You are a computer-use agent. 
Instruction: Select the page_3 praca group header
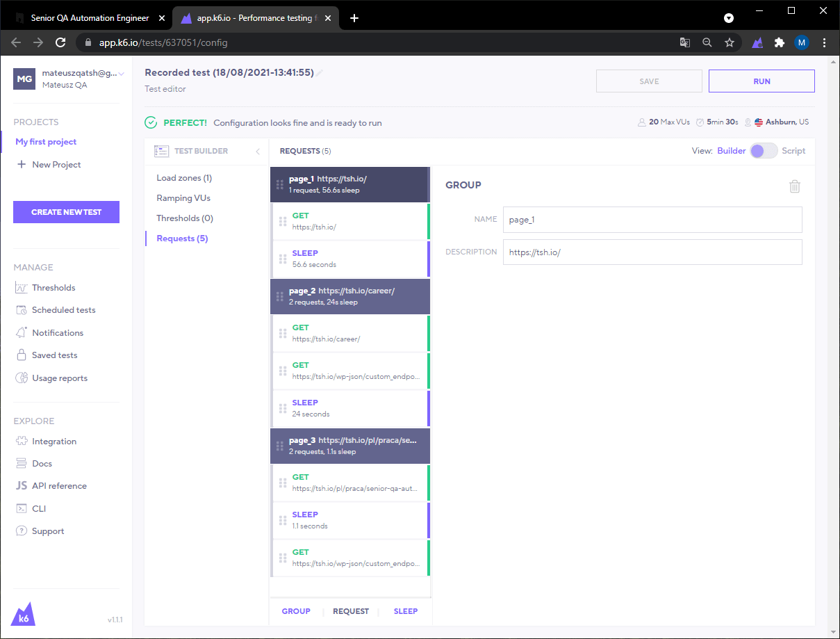(x=349, y=446)
